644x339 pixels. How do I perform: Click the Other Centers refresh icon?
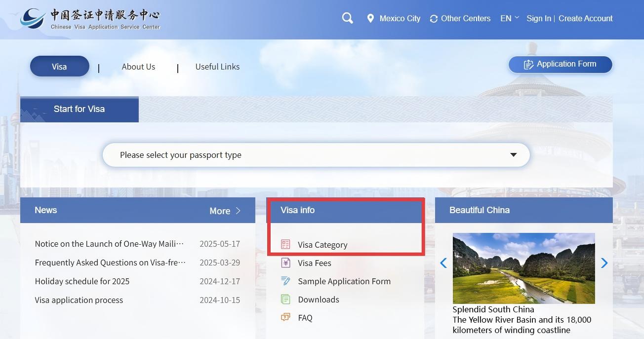(434, 19)
